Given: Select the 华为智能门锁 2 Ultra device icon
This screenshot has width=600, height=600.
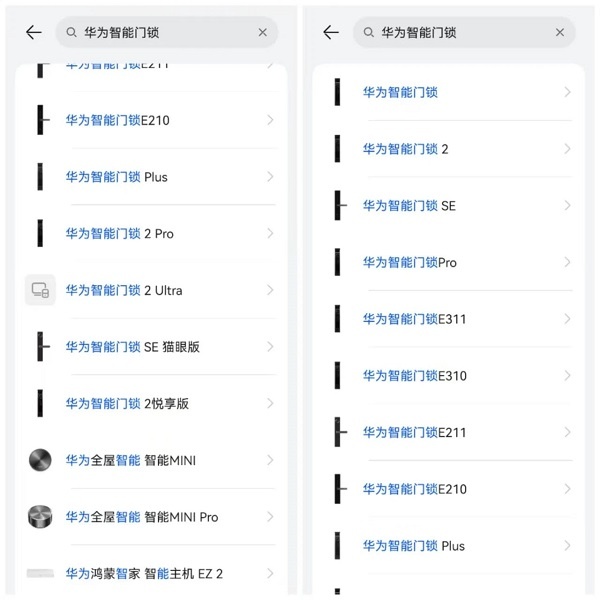Looking at the screenshot, I should pyautogui.click(x=40, y=290).
